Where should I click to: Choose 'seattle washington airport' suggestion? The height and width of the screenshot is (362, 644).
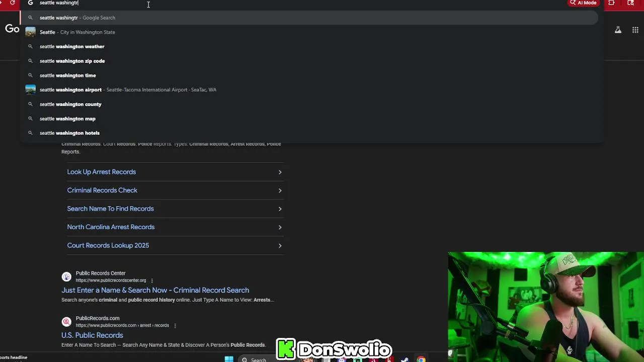[309, 89]
